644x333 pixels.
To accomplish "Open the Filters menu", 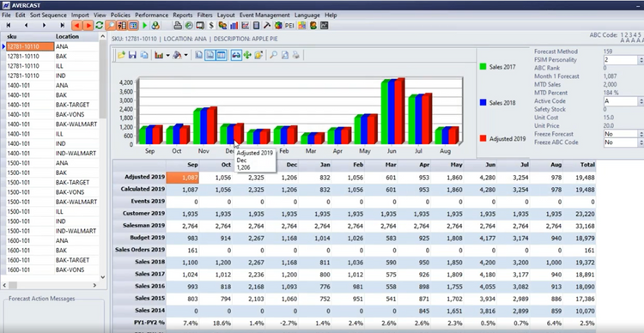I will point(205,15).
